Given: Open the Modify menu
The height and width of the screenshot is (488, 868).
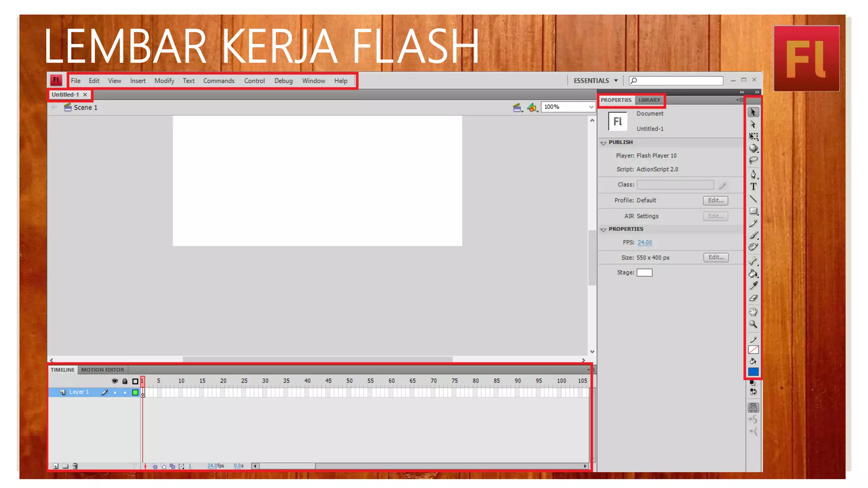Looking at the screenshot, I should click(x=164, y=81).
